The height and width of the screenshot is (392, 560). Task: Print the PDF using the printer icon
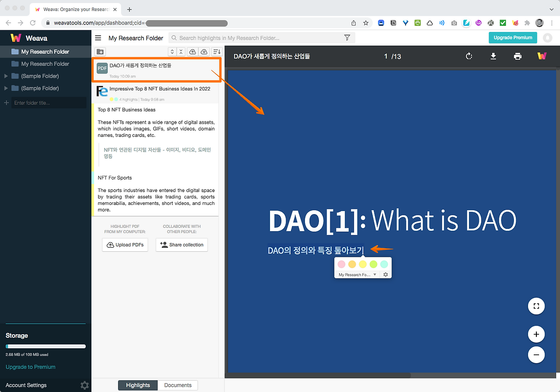518,56
